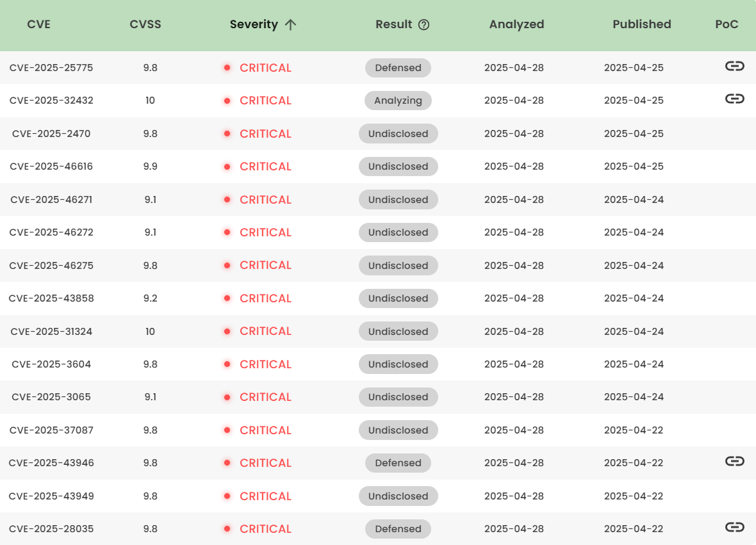Screen dimensions: 756x545
Task: Click the Severity sort arrow icon
Action: click(x=290, y=25)
